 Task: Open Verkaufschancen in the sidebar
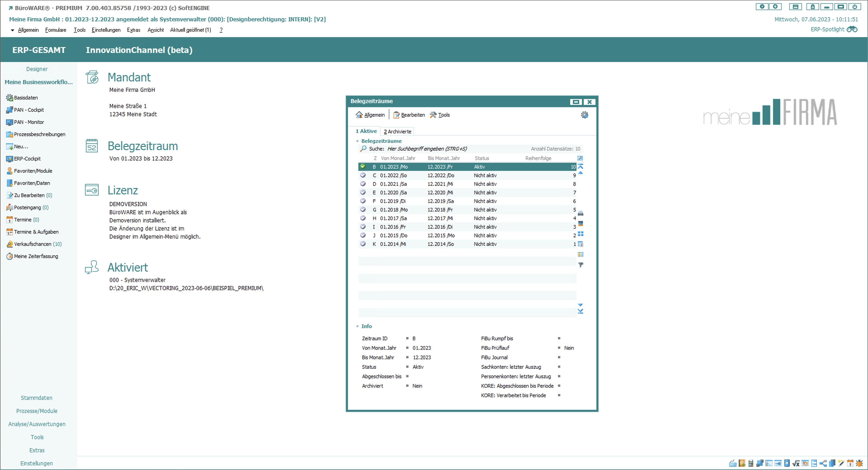coord(32,244)
